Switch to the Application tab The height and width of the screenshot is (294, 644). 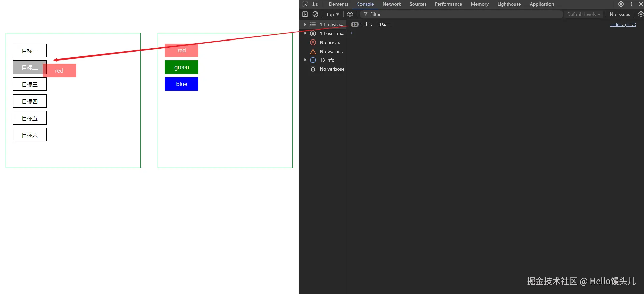click(542, 4)
